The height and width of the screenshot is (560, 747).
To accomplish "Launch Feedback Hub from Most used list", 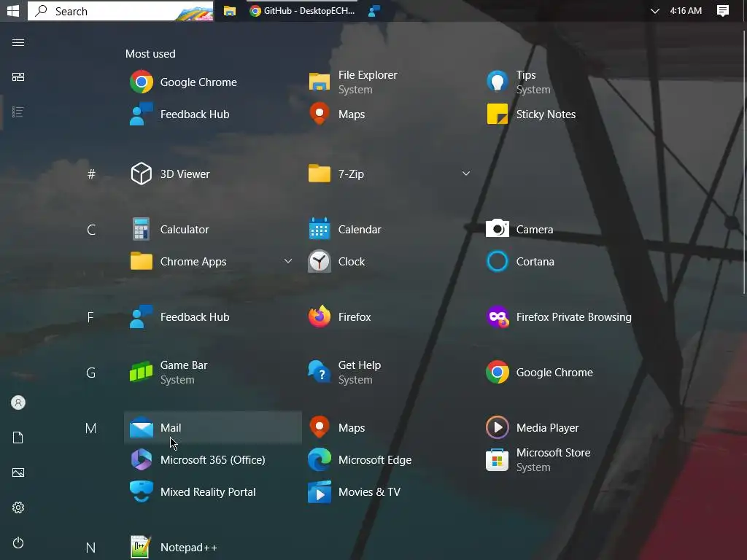I will tap(212, 114).
